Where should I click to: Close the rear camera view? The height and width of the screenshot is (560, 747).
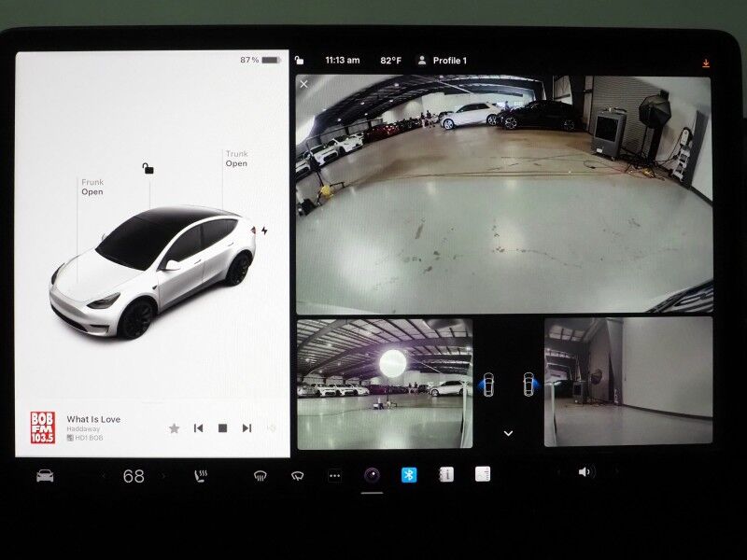(304, 84)
